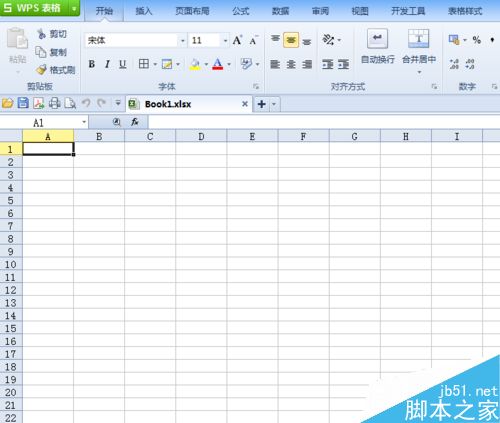Click the Copy (复制) button
The image size is (500, 423).
(52, 52)
